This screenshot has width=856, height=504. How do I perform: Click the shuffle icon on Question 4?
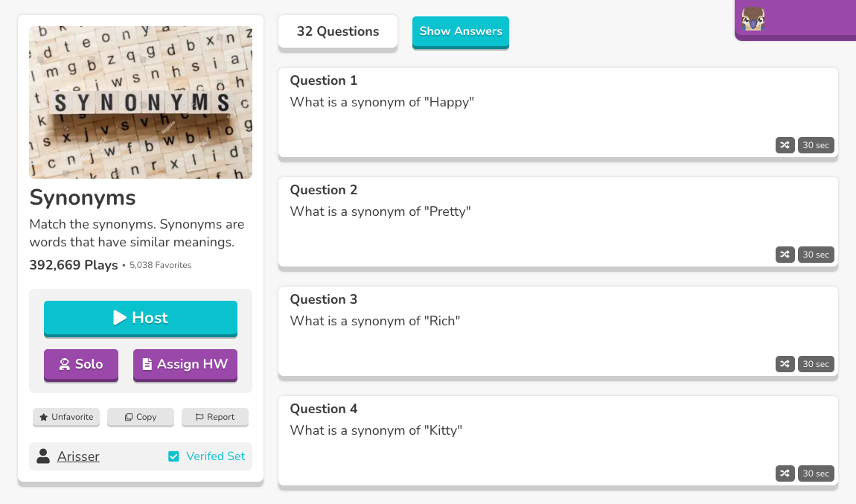click(785, 473)
